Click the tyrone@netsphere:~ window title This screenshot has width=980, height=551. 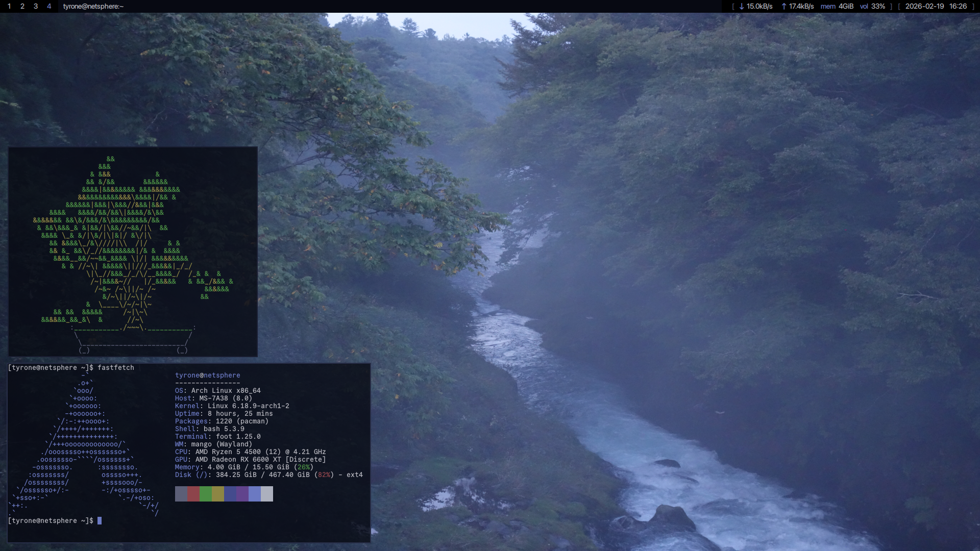(93, 7)
